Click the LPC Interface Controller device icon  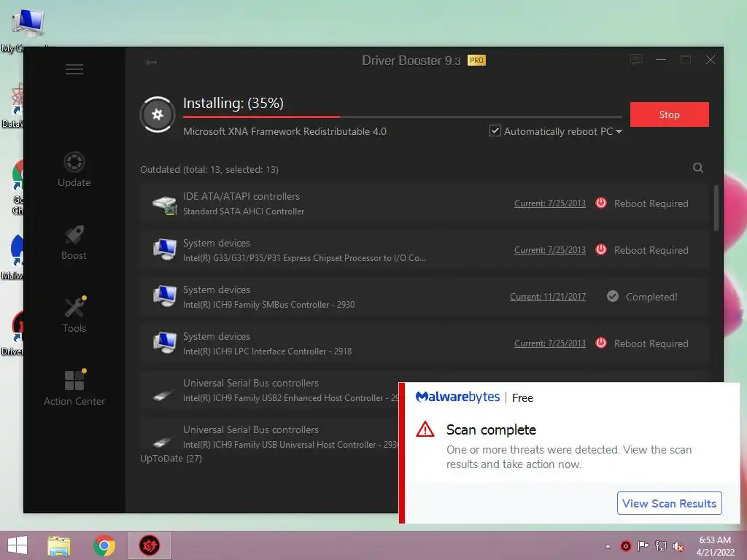165,343
